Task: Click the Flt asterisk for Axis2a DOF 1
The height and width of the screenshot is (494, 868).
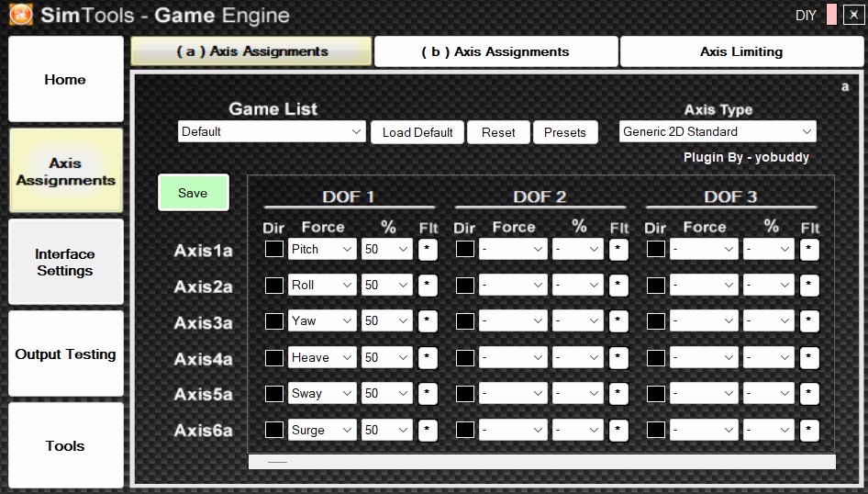Action: click(x=428, y=286)
